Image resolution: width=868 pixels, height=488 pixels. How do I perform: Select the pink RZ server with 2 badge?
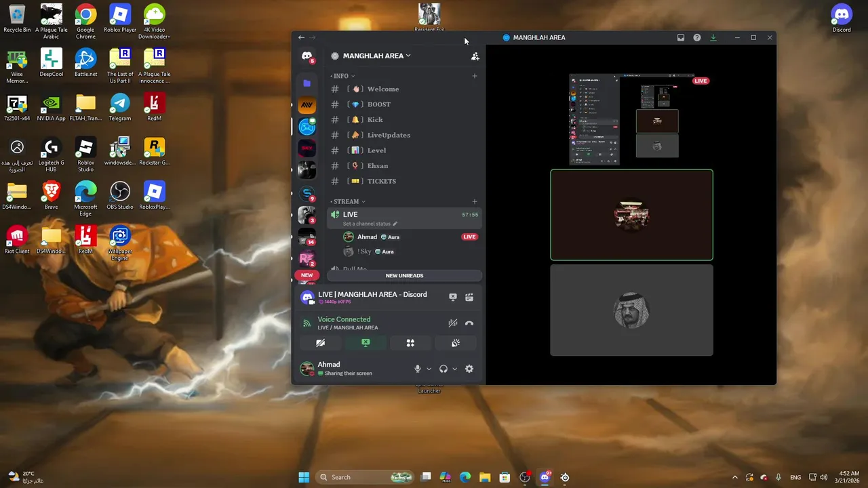point(307,258)
